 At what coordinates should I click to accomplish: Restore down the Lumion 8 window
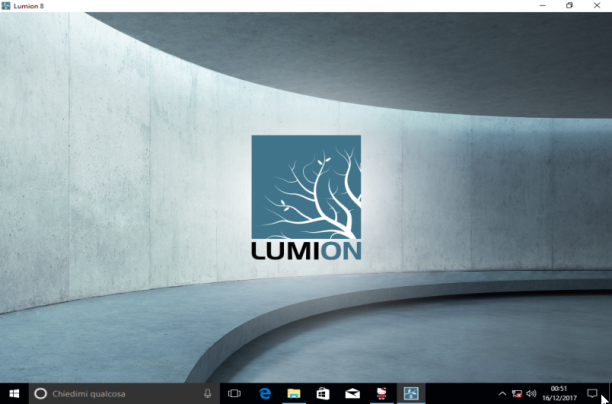click(x=570, y=5)
